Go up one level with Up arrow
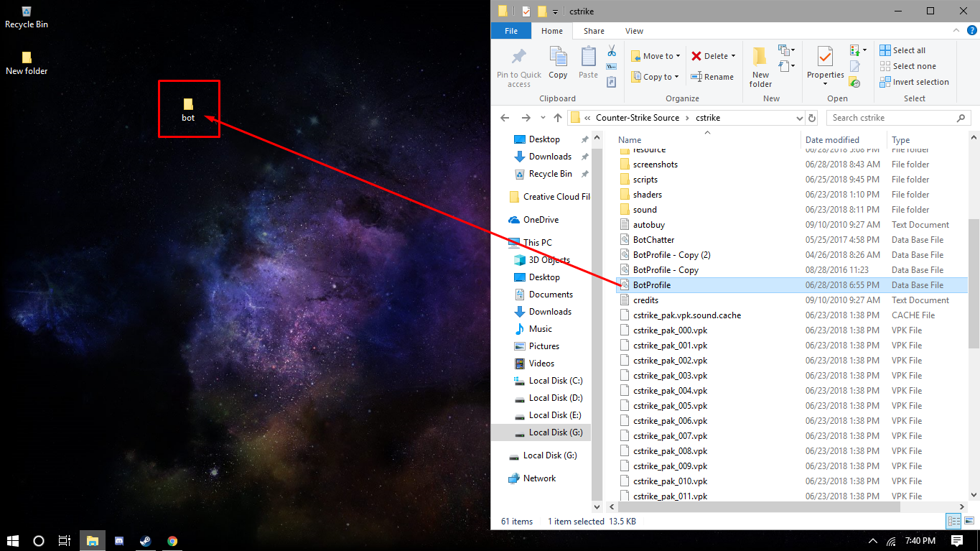This screenshot has height=551, width=980. 558,118
